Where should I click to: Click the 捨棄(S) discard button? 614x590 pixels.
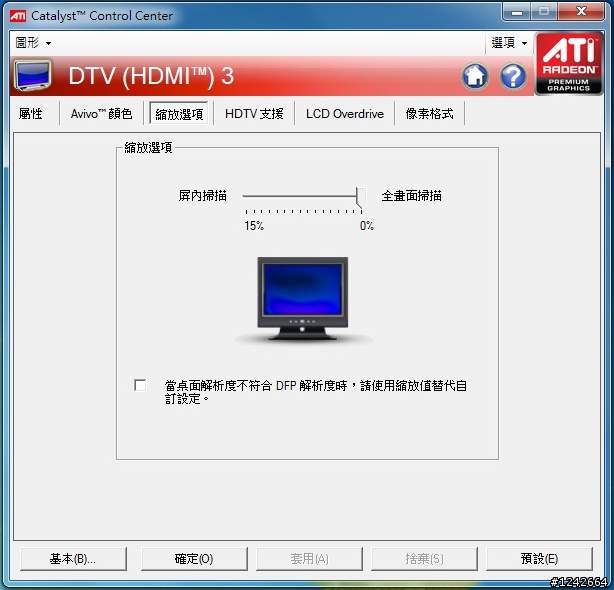pyautogui.click(x=424, y=559)
